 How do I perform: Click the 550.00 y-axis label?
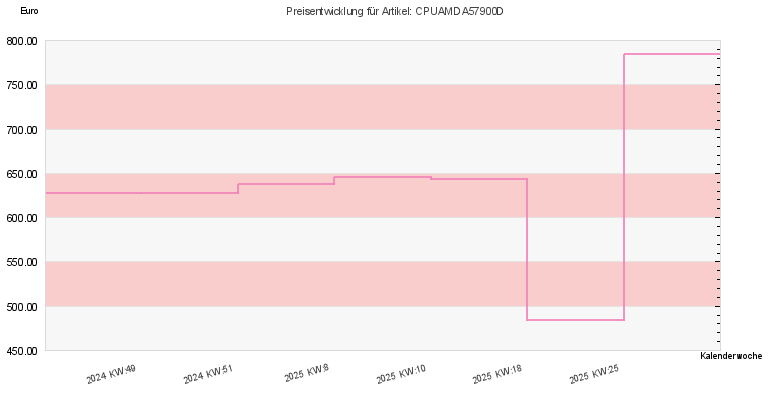22,262
